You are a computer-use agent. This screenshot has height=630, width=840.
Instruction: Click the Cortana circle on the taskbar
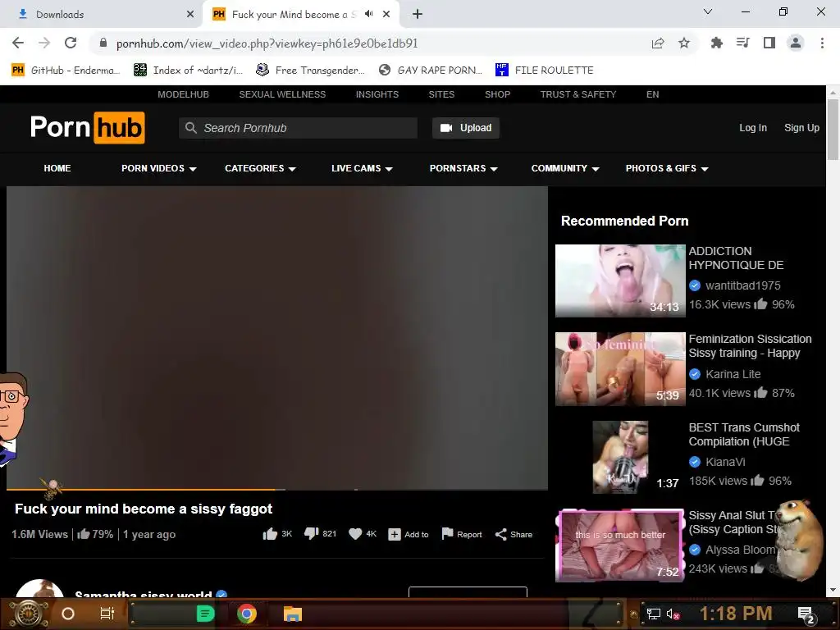68,614
